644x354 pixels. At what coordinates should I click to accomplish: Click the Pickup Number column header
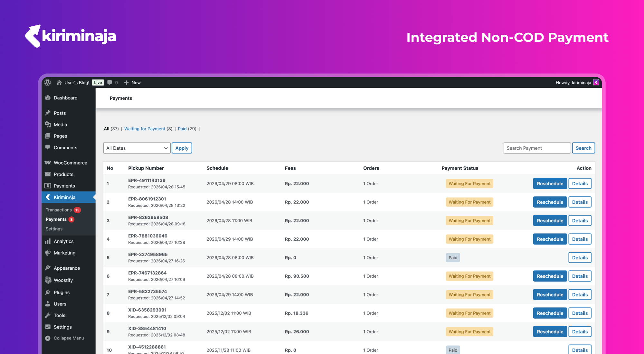[x=146, y=168]
